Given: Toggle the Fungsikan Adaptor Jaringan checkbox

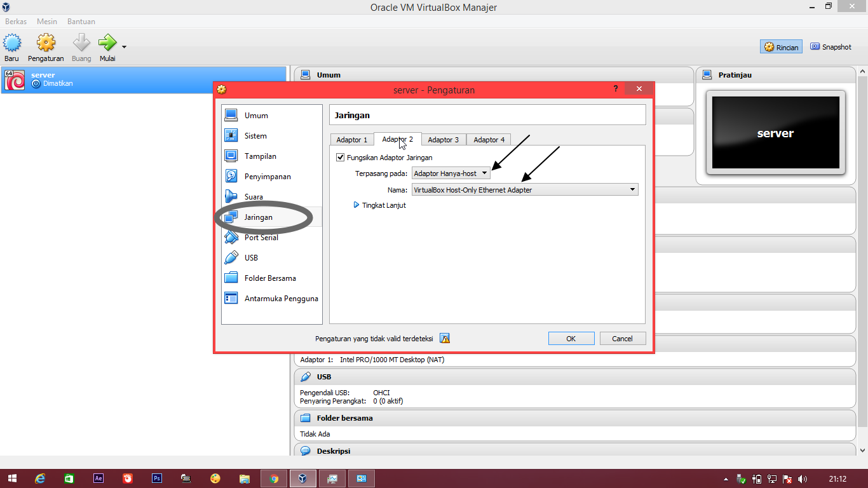Looking at the screenshot, I should pyautogui.click(x=341, y=157).
